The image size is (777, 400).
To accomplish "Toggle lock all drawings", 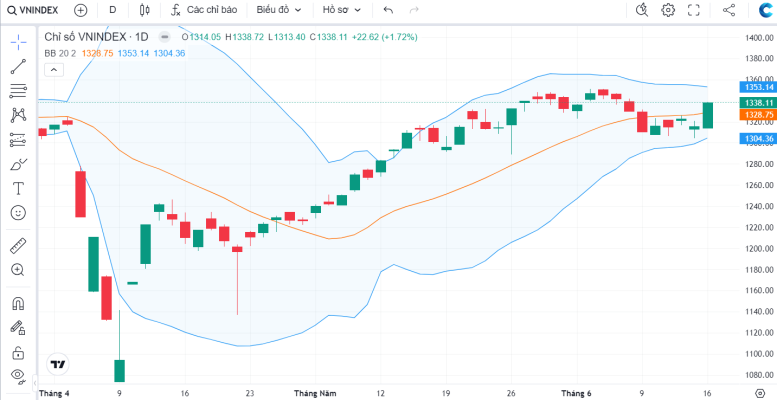I will [x=18, y=352].
